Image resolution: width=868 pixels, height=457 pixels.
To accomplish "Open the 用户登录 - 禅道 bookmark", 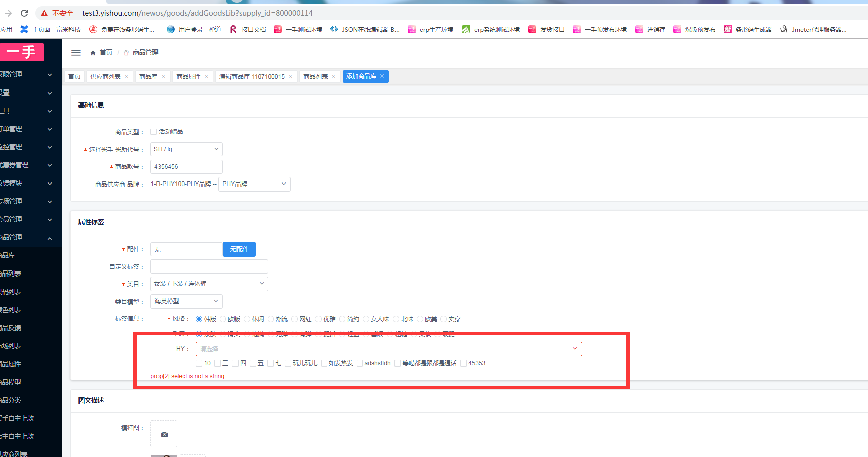I will point(194,30).
